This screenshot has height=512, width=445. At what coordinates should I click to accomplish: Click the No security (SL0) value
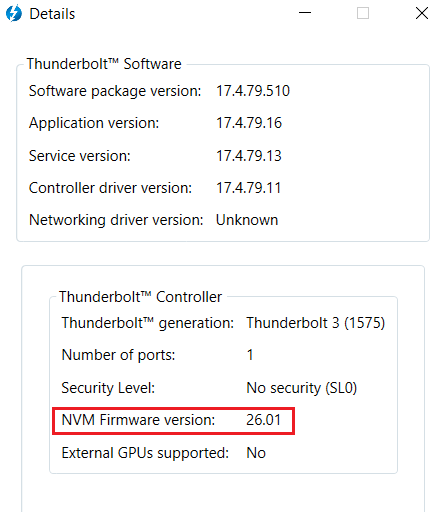pos(302,388)
